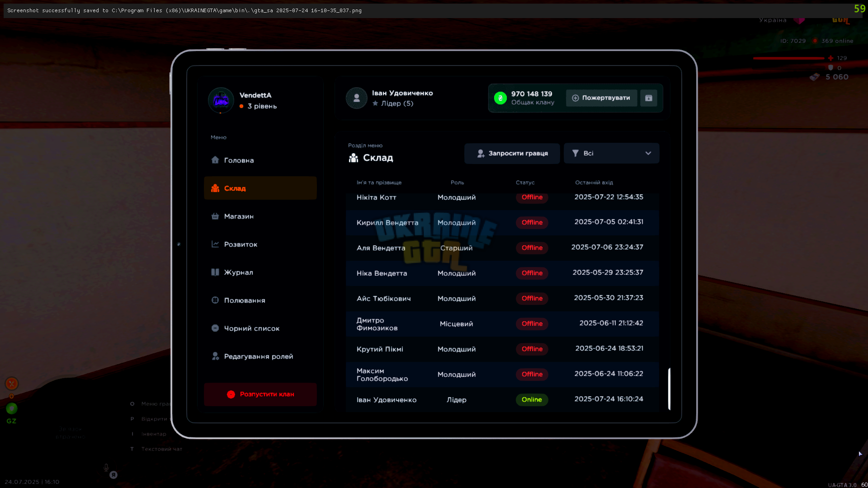Click the funnel filter icon
Viewport: 868px width, 488px height.
pyautogui.click(x=576, y=153)
